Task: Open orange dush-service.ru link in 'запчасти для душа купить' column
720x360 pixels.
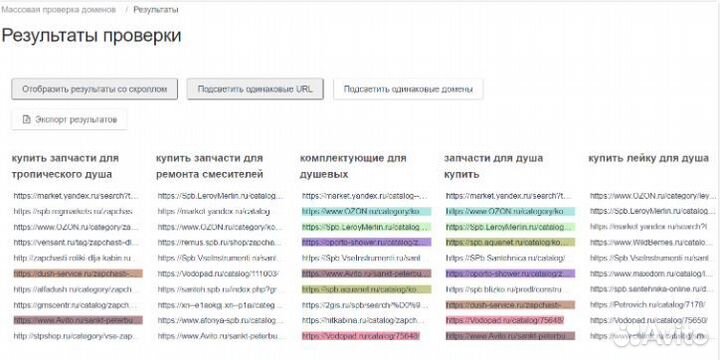Action: 510,305
